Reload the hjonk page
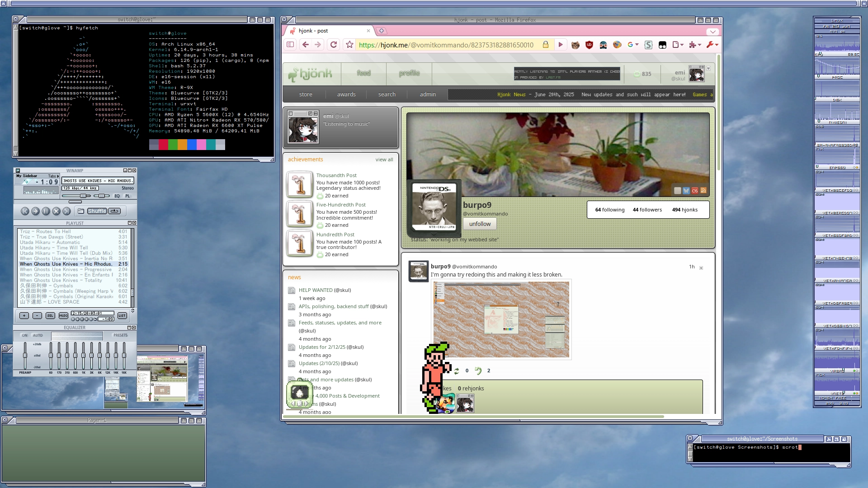Screen dimensions: 868x488 334,44
